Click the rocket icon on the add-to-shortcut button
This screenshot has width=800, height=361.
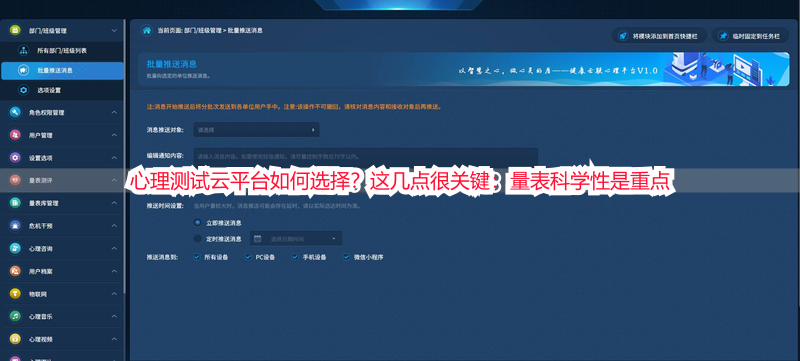click(x=622, y=36)
